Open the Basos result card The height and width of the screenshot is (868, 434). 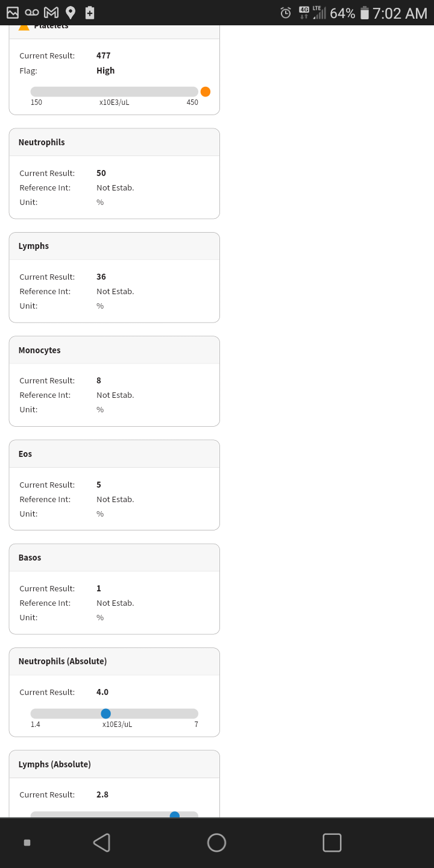[x=115, y=589]
